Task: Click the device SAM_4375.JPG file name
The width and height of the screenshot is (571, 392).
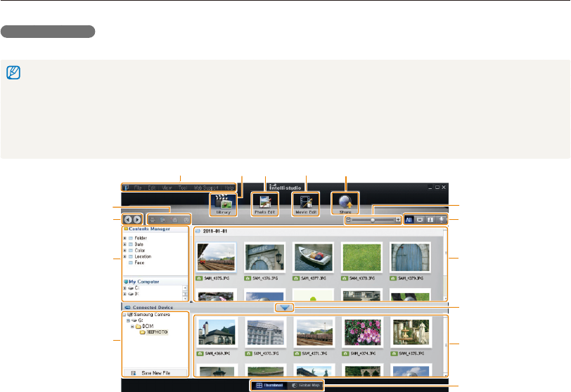Action: 412,353
